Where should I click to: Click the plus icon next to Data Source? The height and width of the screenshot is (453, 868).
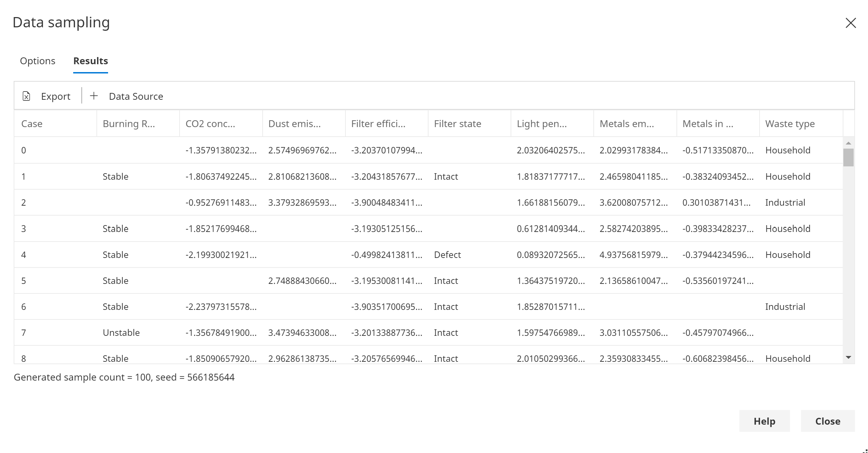click(93, 96)
